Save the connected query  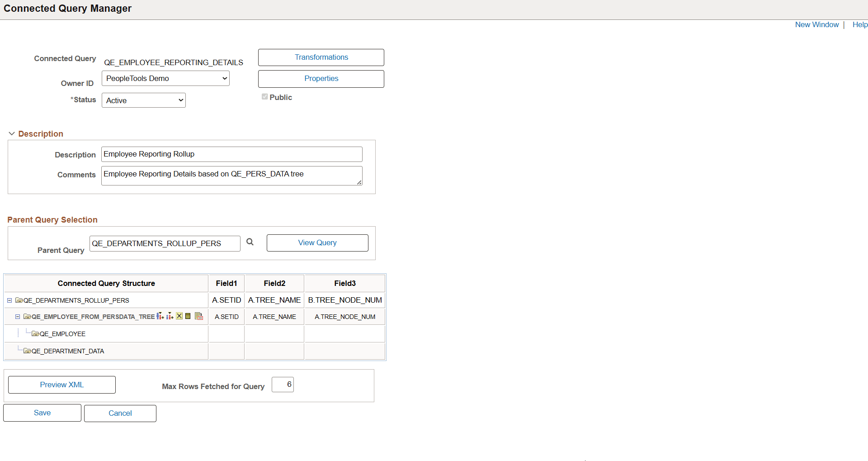click(42, 412)
